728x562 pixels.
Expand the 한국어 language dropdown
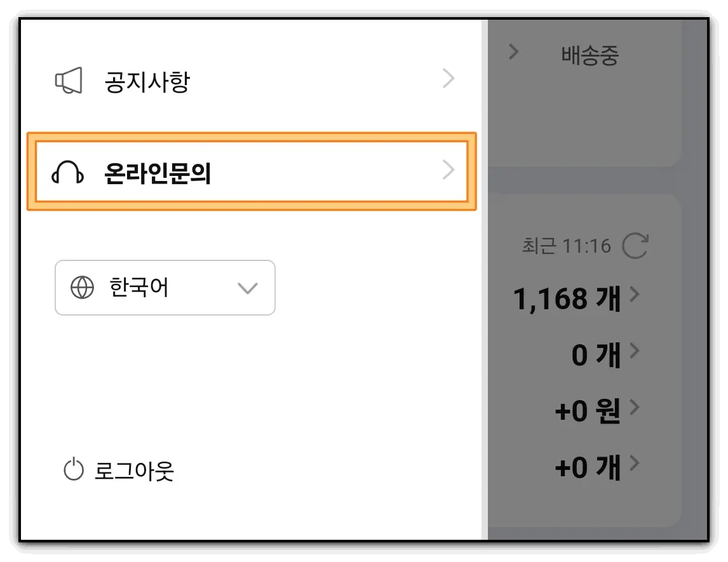248,288
